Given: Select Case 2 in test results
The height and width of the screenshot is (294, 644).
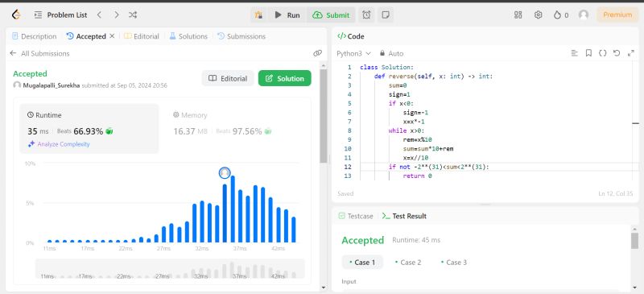Looking at the screenshot, I should (x=408, y=263).
